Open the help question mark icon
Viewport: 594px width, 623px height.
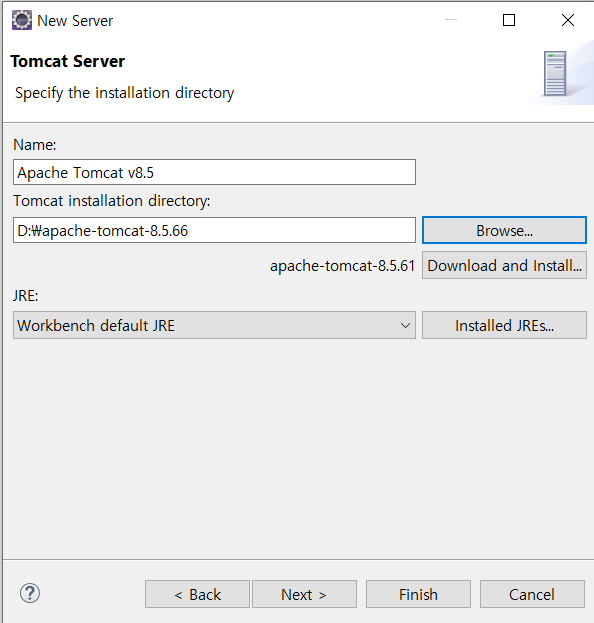pyautogui.click(x=30, y=593)
